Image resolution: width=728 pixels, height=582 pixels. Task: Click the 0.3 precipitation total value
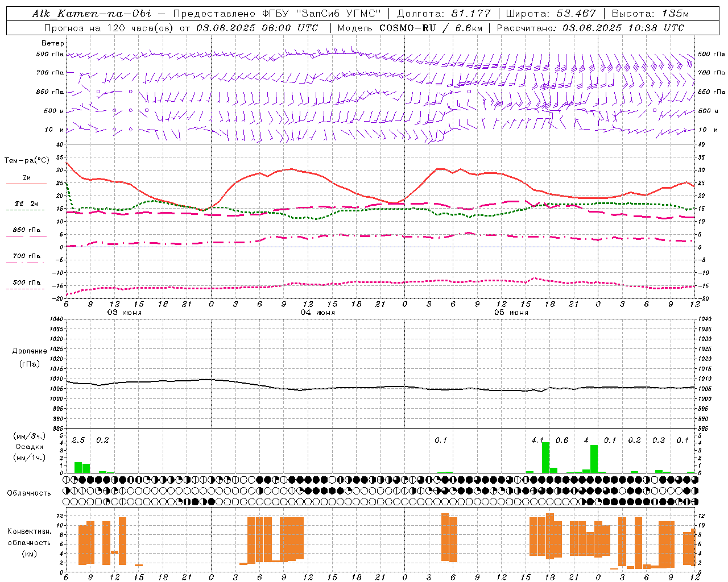click(x=659, y=440)
